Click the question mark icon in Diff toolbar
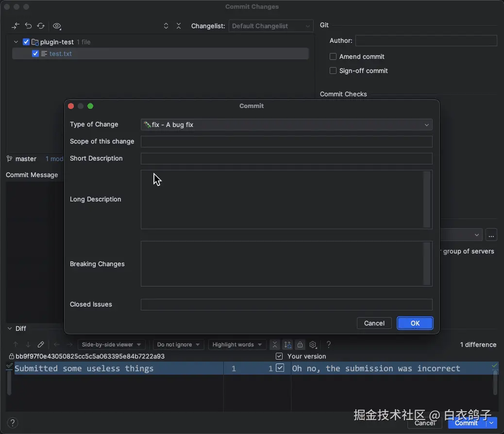 (329, 345)
